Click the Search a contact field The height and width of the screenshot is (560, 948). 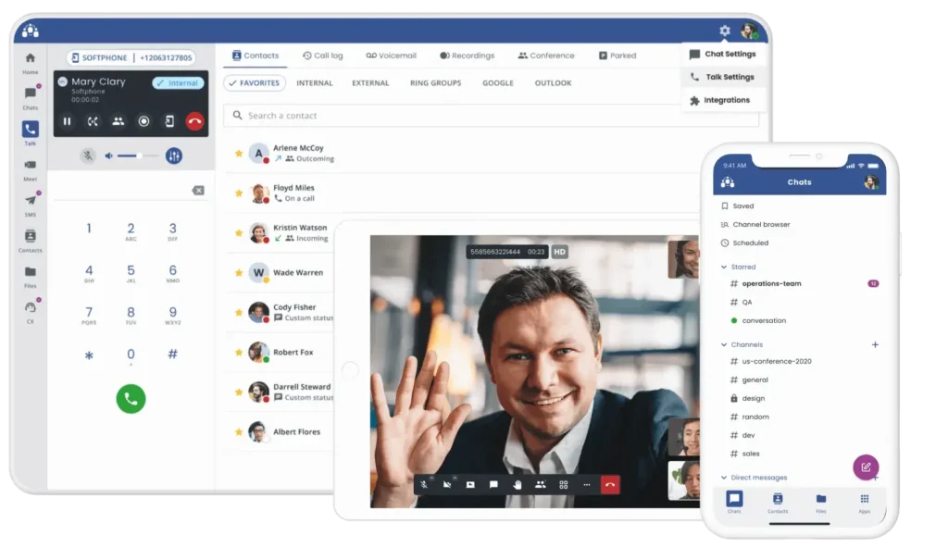point(491,116)
